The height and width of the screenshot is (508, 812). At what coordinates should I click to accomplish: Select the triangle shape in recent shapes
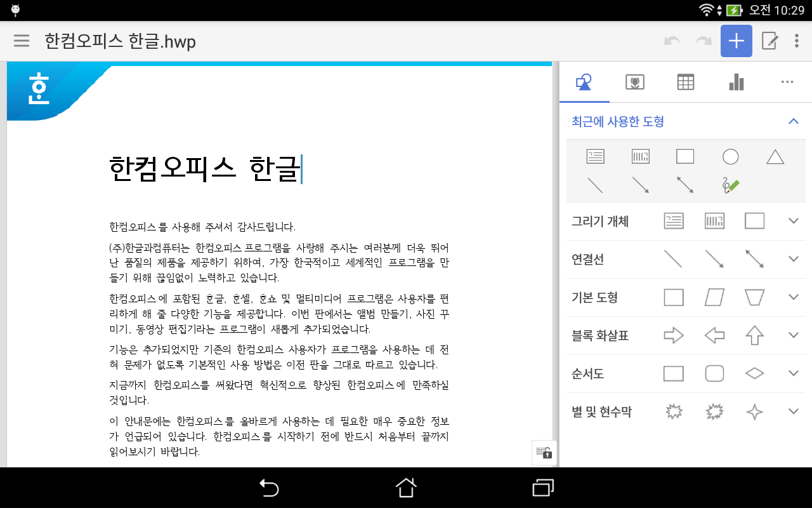tap(775, 156)
